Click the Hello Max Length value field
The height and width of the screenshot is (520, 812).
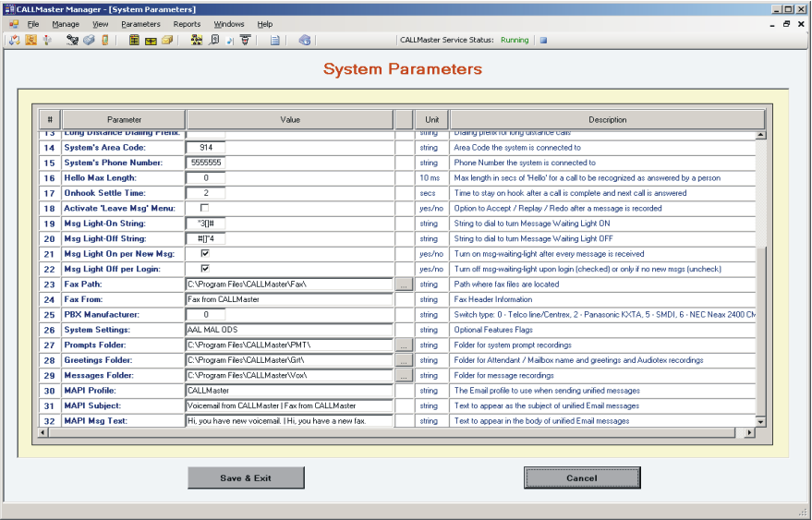(x=206, y=177)
